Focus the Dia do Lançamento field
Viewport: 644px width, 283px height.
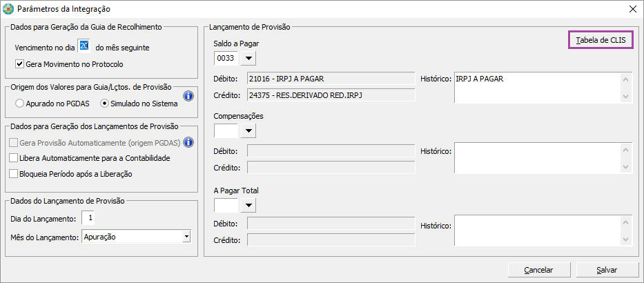(x=88, y=219)
